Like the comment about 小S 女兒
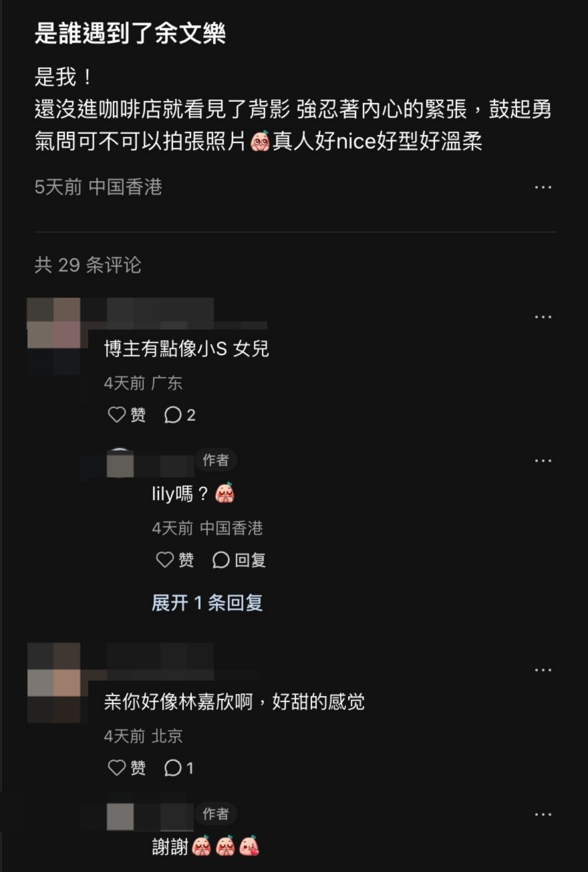Viewport: 588px width, 872px height. coord(127,415)
